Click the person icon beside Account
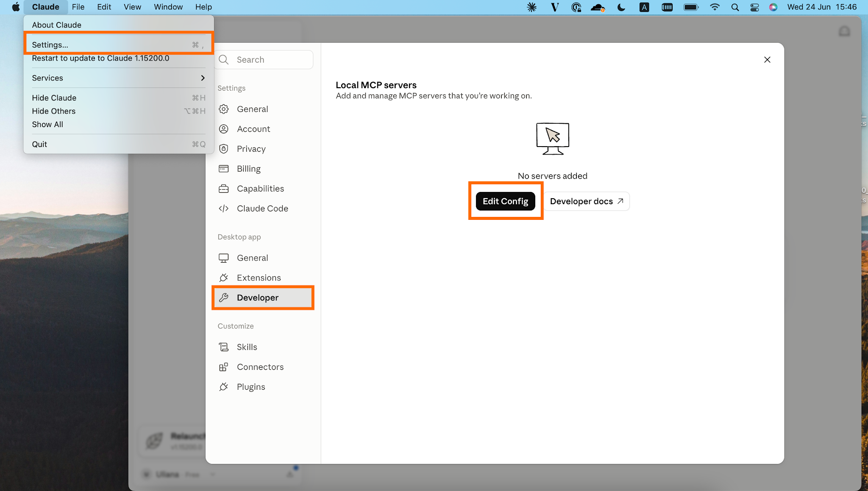 (223, 129)
